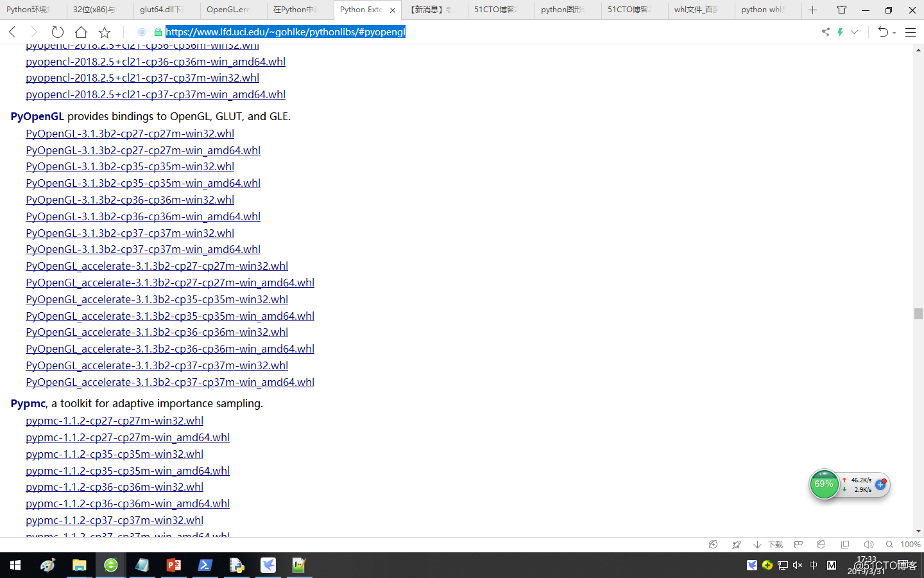The width and height of the screenshot is (924, 578).
Task: Go forward with the forward arrow
Action: [34, 32]
